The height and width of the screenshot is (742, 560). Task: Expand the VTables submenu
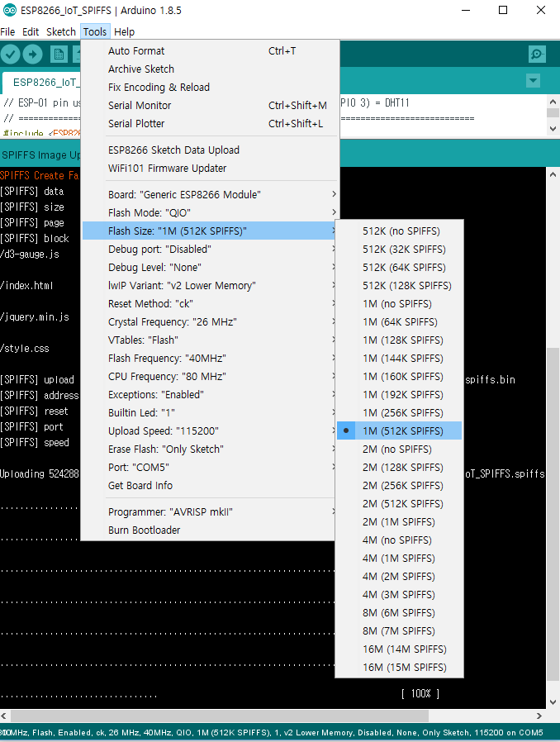pos(210,340)
